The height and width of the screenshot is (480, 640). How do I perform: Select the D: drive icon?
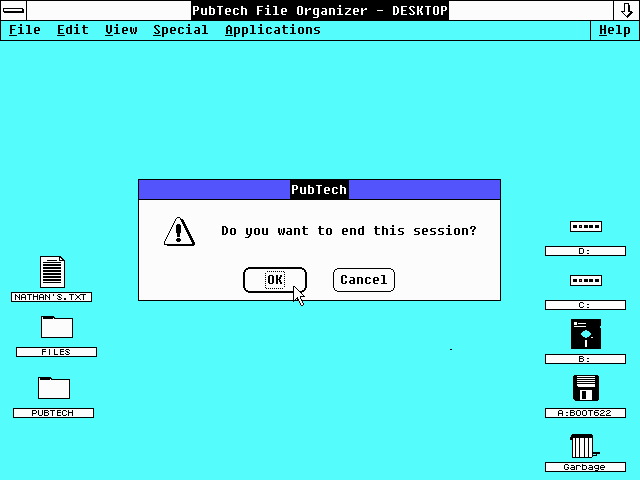coord(586,227)
